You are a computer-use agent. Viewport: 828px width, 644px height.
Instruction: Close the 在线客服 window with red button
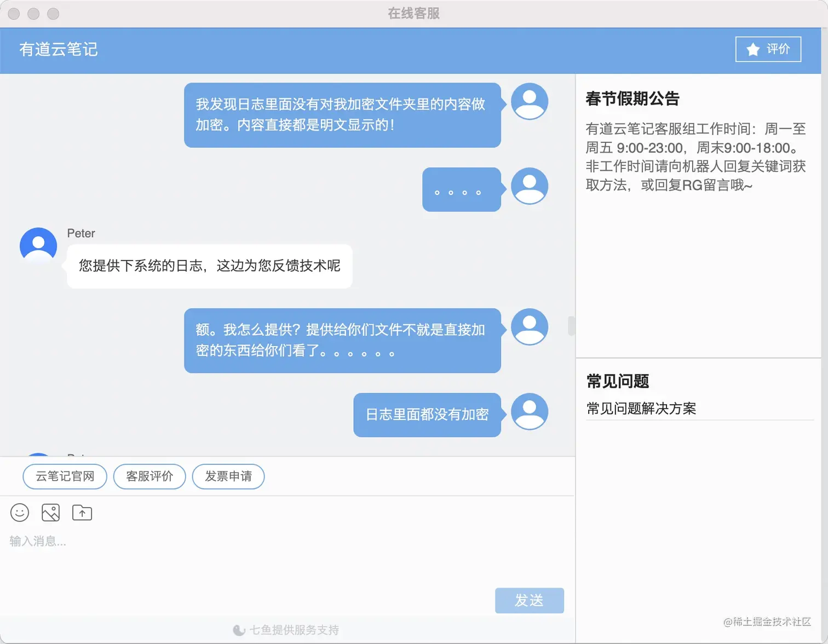tap(14, 14)
